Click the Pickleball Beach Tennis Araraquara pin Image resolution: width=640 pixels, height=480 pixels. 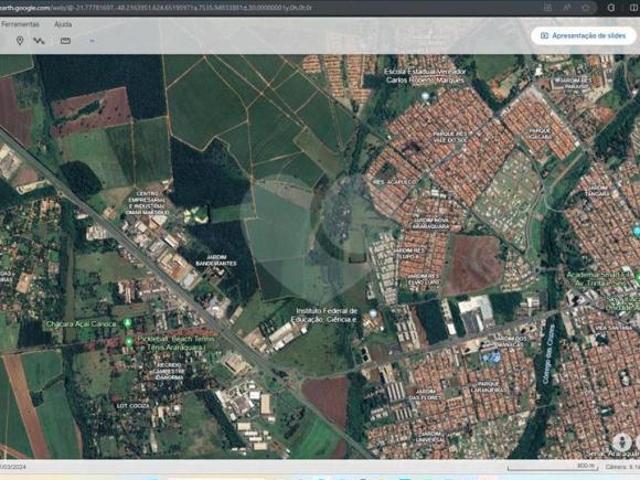(128, 341)
